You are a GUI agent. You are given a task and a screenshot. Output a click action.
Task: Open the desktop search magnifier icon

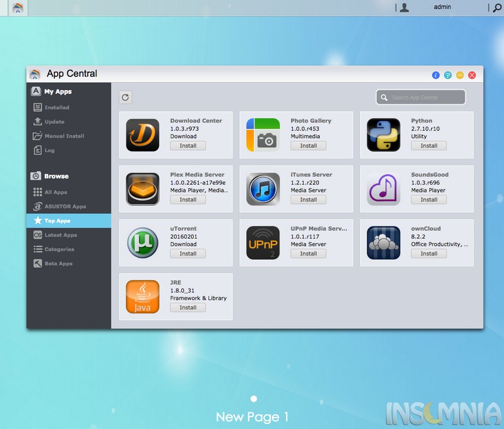(x=497, y=8)
